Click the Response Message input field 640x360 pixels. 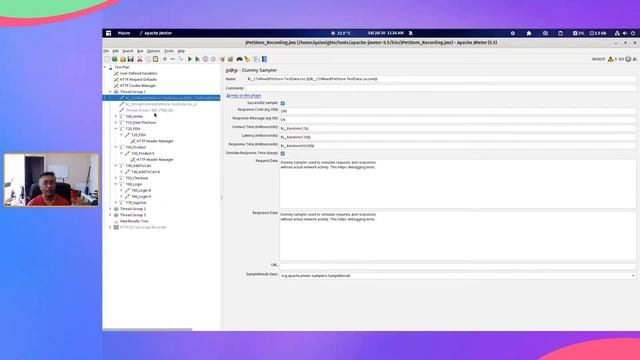(458, 119)
